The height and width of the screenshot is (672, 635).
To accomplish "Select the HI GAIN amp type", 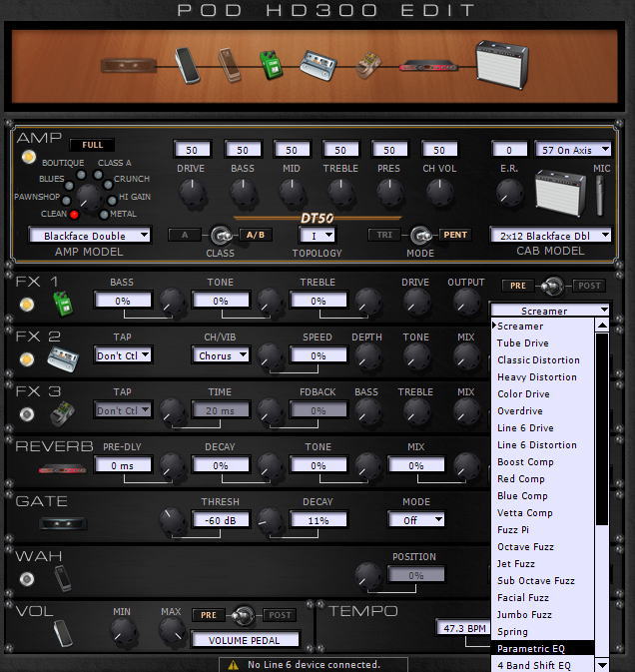I will (x=112, y=200).
